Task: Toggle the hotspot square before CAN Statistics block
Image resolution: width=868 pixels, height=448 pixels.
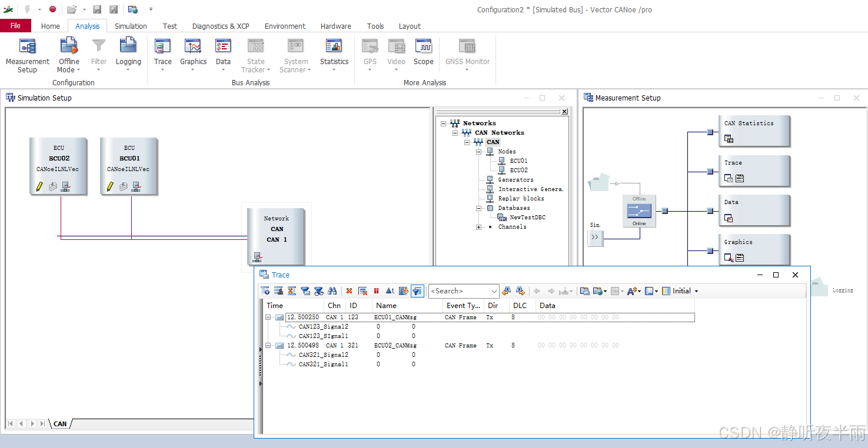Action: click(x=710, y=132)
